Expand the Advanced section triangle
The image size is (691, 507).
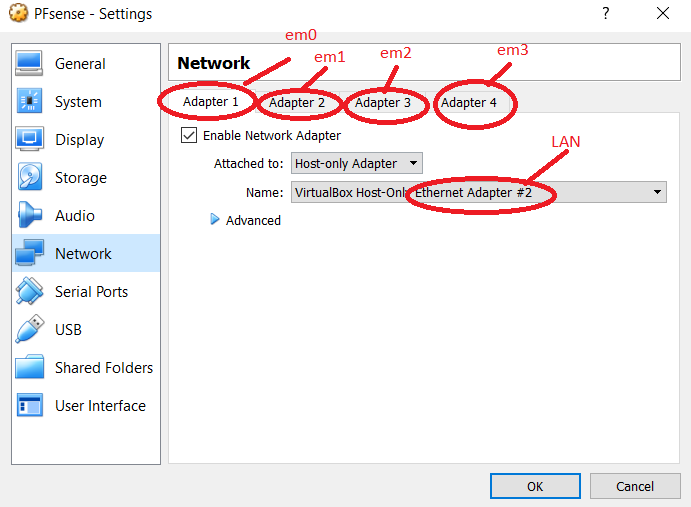[215, 219]
